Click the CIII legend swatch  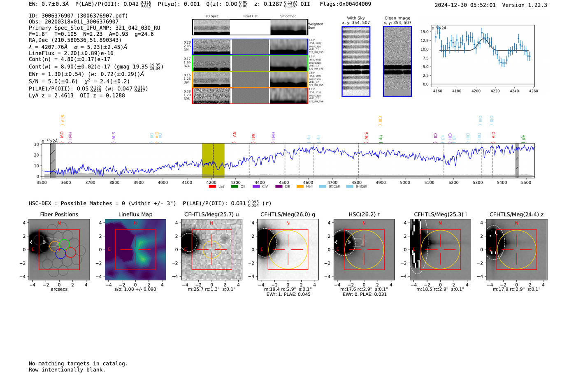[279, 186]
